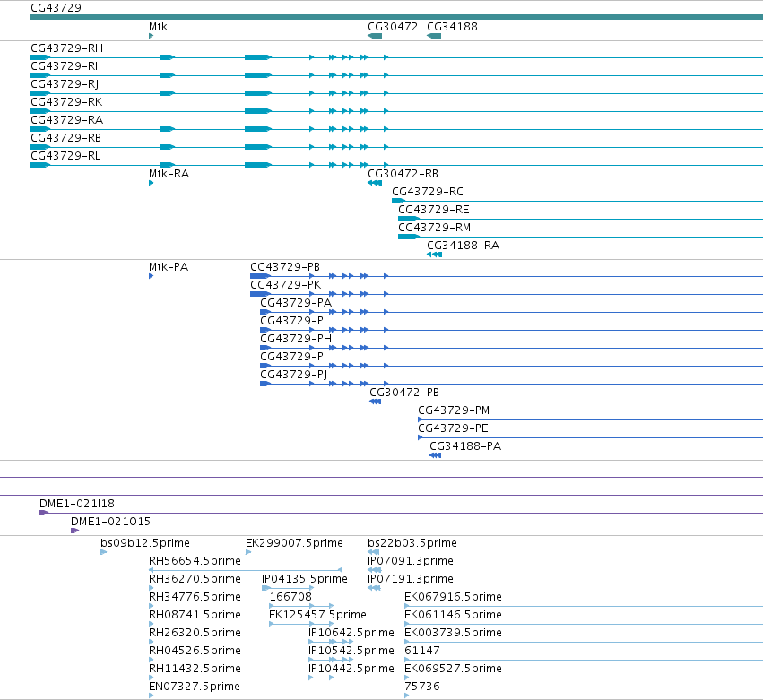Select EST RH36270.5prime

tap(195, 579)
